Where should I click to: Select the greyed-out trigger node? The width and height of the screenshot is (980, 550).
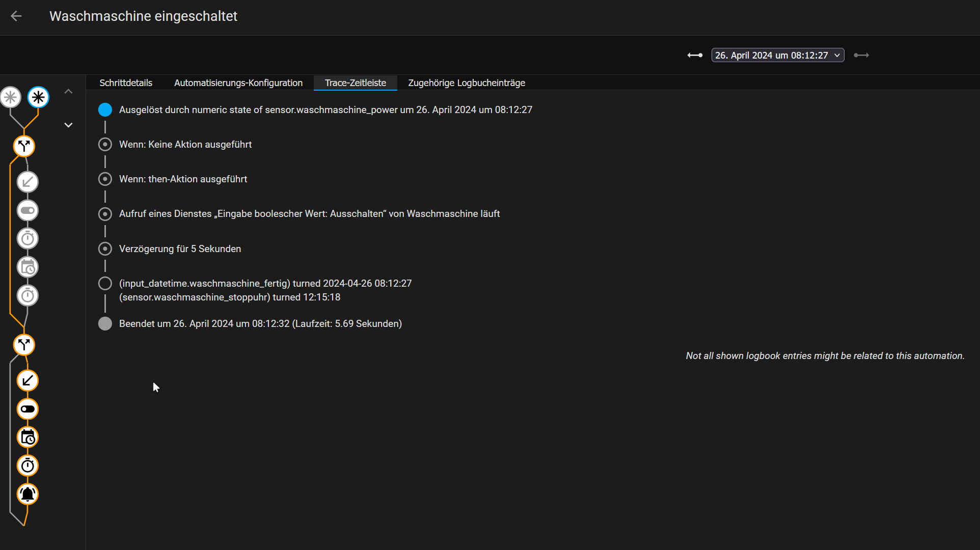10,97
